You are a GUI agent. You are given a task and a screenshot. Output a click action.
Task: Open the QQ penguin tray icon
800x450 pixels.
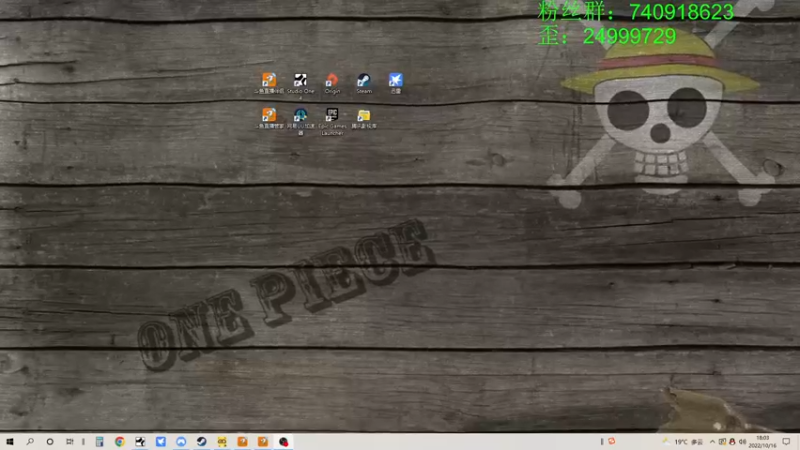[x=732, y=442]
